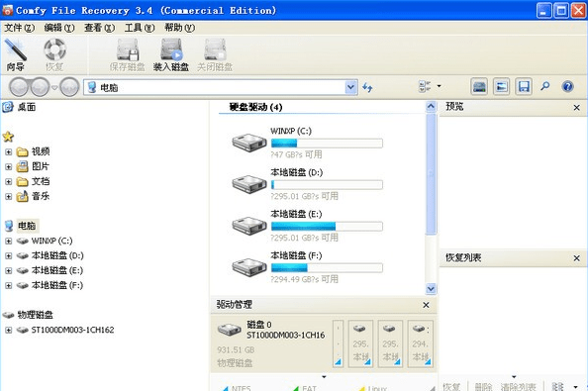Image resolution: width=588 pixels, height=391 pixels.
Task: Open the 工具 menu
Action: point(140,28)
